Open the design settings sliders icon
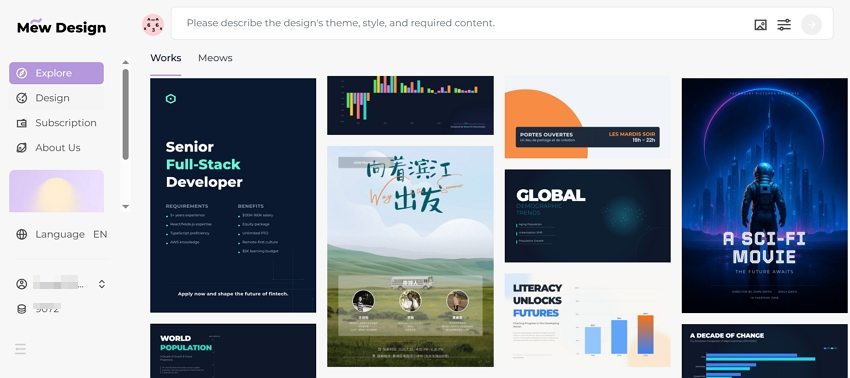The image size is (850, 378). (x=784, y=24)
